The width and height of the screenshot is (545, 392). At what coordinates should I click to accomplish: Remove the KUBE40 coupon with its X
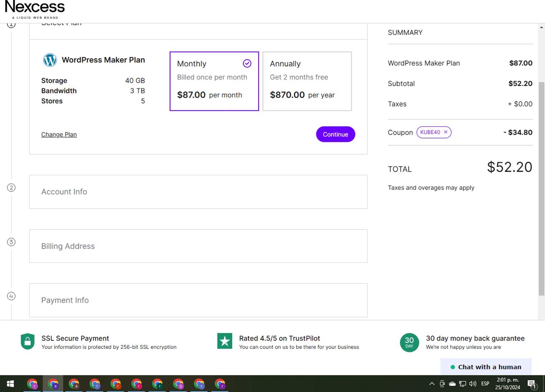446,132
